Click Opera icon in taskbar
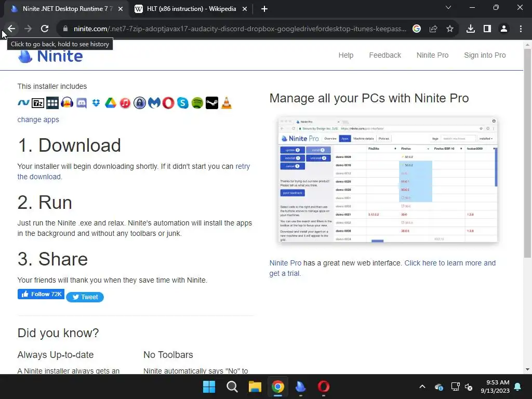The image size is (532, 399). coord(323,387)
